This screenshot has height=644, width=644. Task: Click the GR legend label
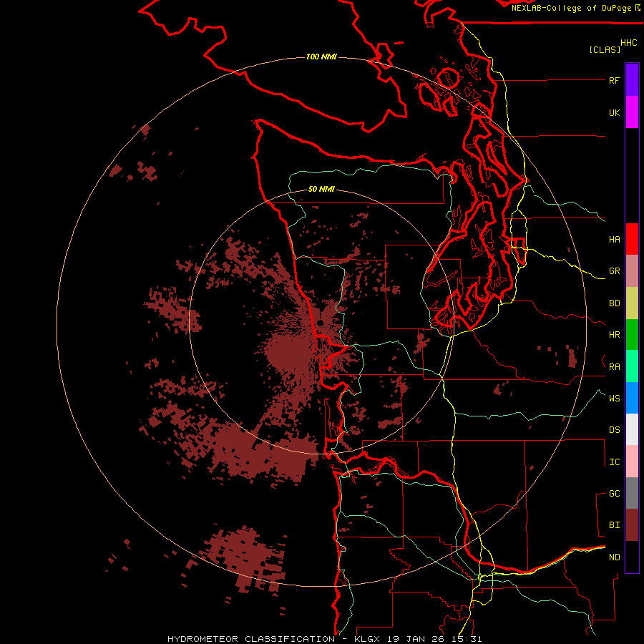[x=614, y=271]
